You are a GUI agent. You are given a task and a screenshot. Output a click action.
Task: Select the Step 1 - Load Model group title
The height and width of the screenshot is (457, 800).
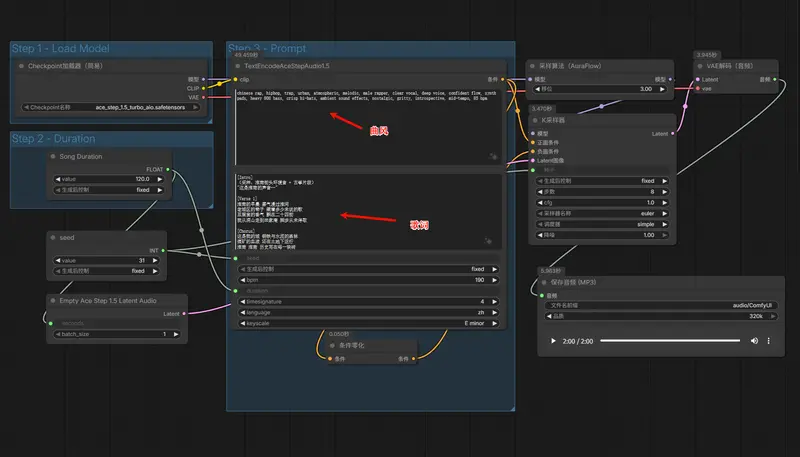pos(61,48)
